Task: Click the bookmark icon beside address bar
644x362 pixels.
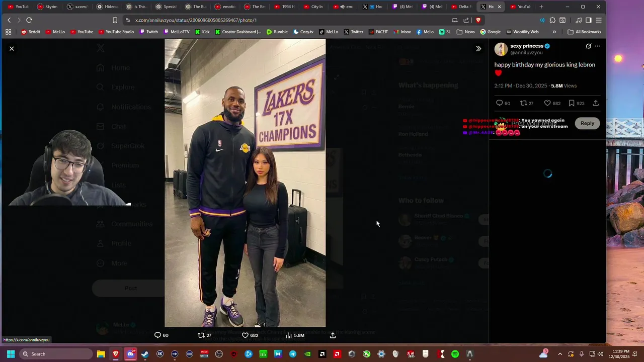Action: (115, 20)
